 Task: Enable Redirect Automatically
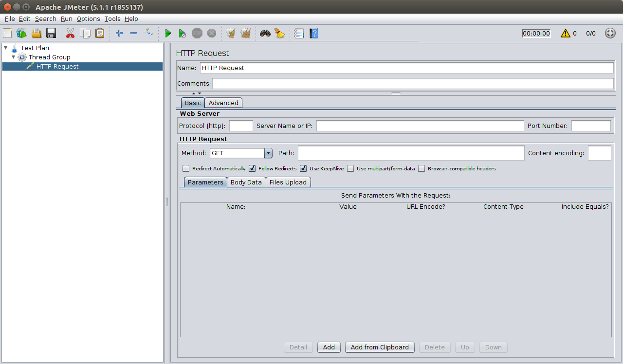[x=185, y=168]
